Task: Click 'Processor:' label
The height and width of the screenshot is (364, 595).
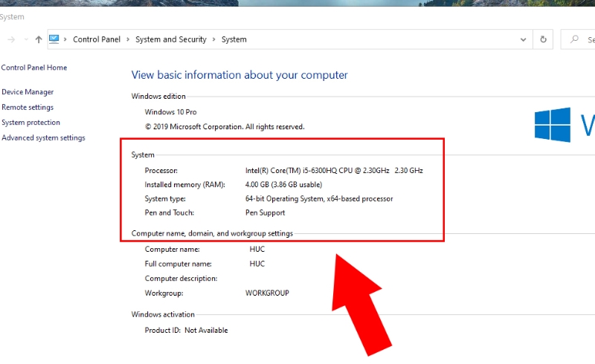Action: [x=161, y=171]
